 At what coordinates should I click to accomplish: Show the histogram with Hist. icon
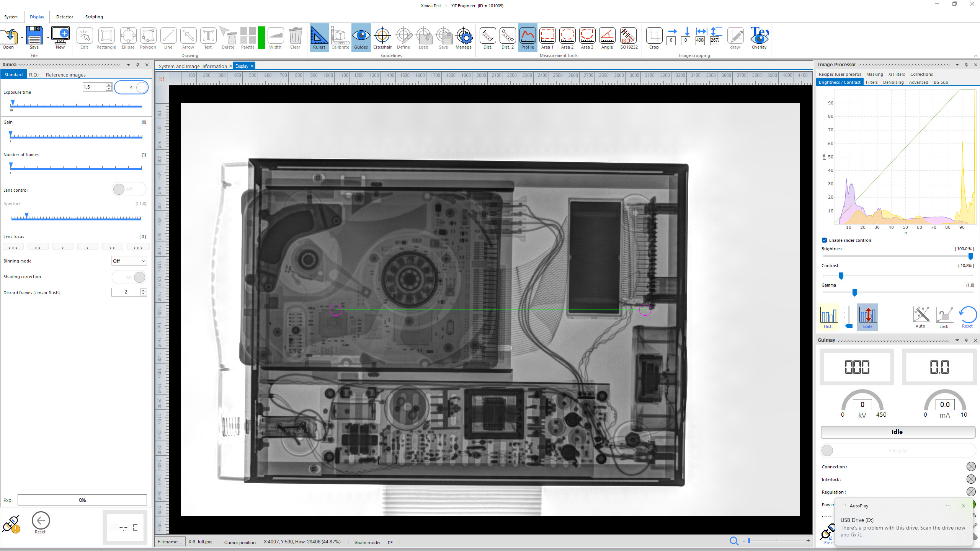(x=828, y=317)
